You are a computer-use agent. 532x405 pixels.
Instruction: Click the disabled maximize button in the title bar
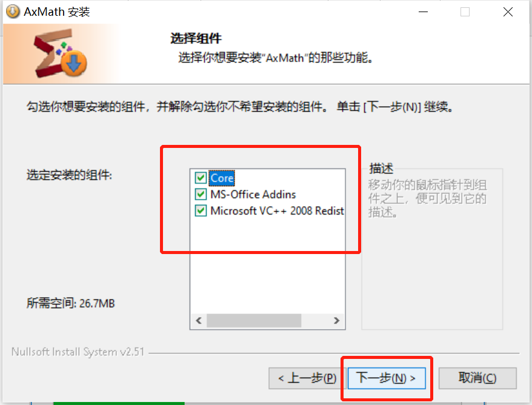coord(465,12)
